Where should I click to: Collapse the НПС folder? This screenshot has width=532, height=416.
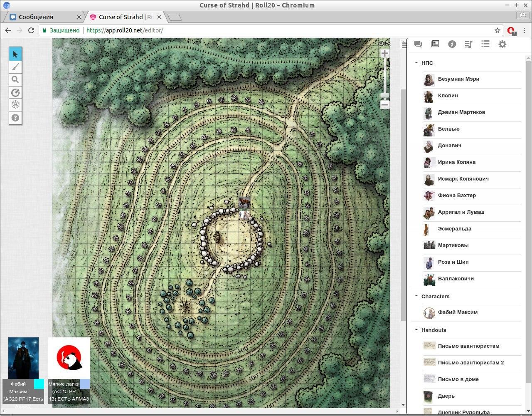tap(416, 63)
